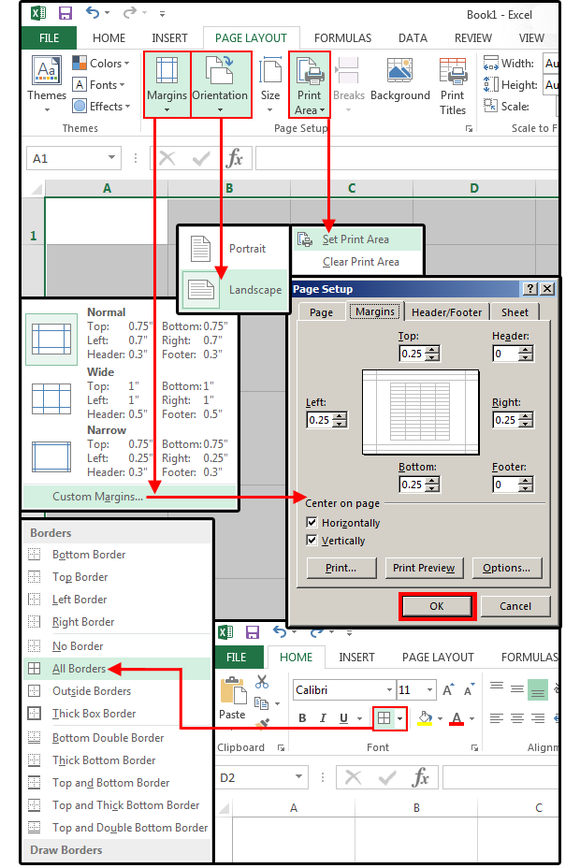
Task: Click the Print... button
Action: 341,568
